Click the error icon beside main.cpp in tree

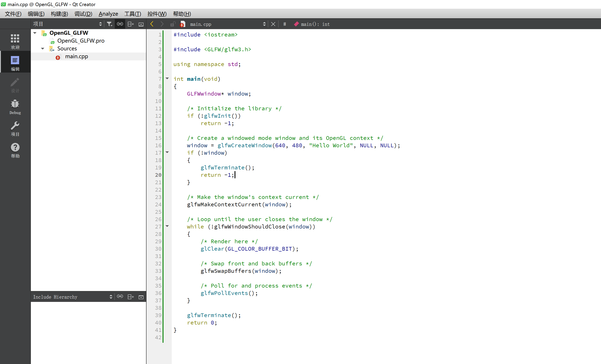tap(58, 58)
